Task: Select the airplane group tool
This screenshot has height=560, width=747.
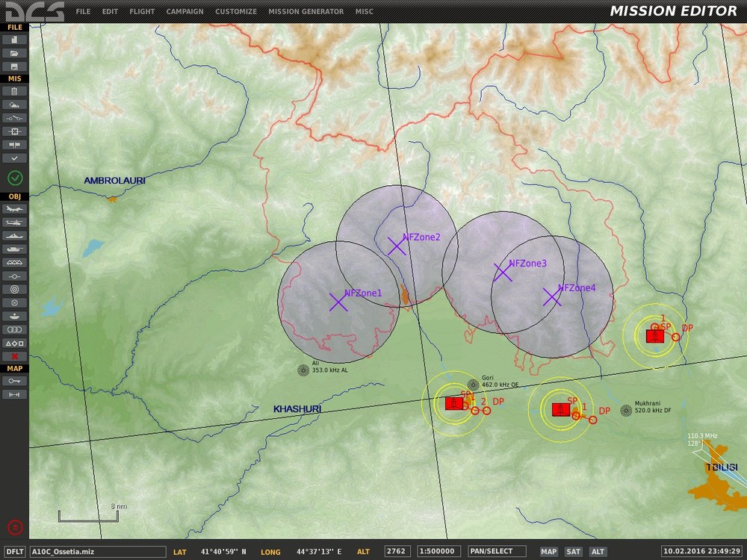Action: coord(14,209)
